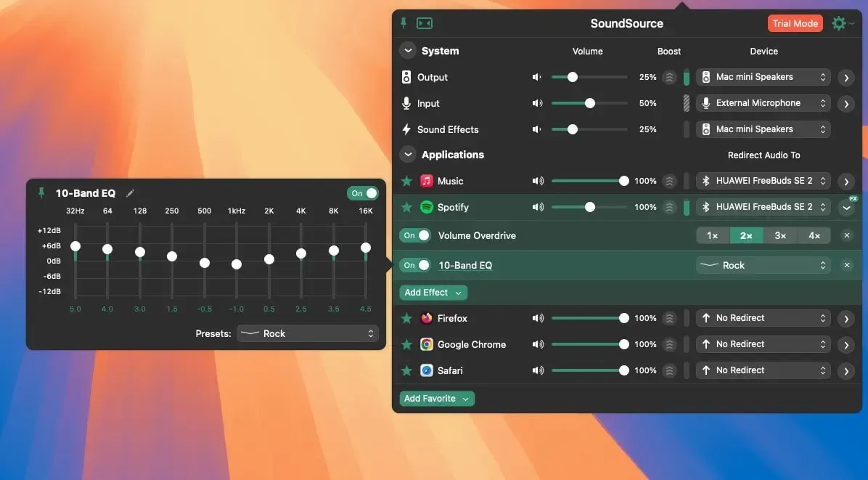
Task: Click the Spotify boost icon
Action: click(x=669, y=207)
